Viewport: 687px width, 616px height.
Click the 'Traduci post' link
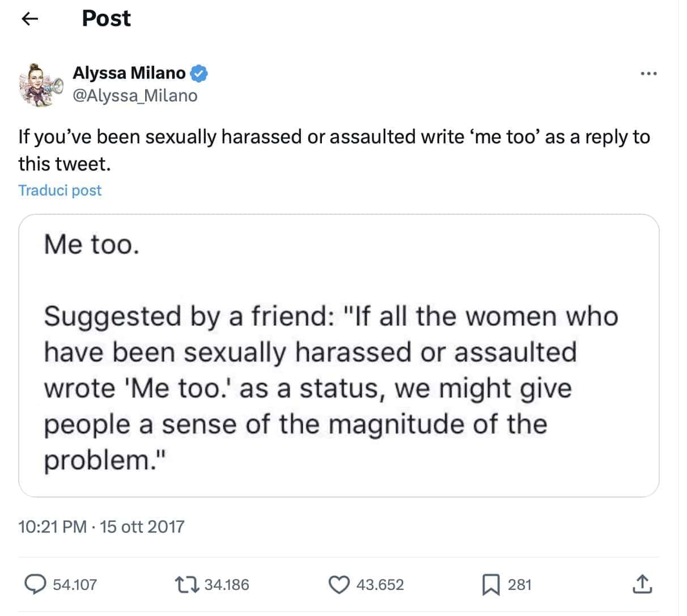click(60, 190)
